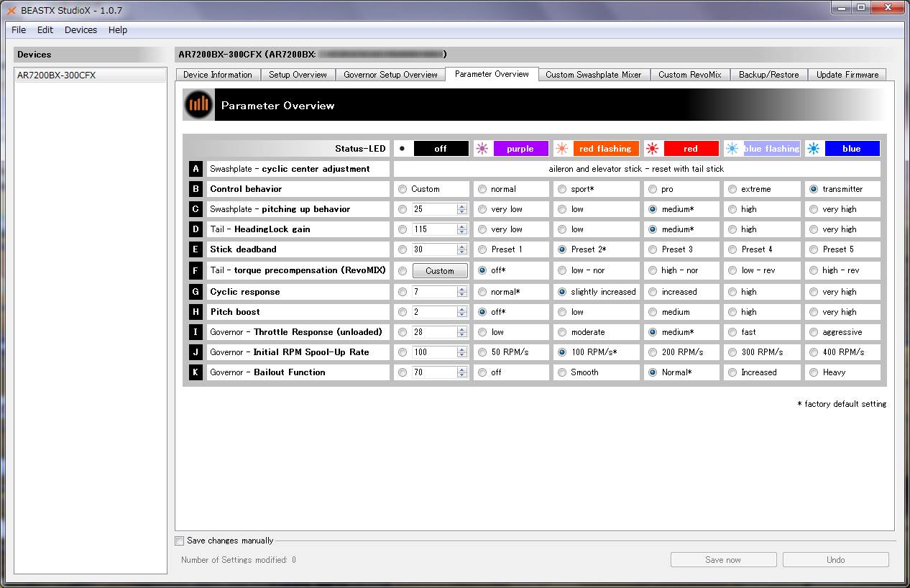910x588 pixels.
Task: Click the red Status-LED star icon
Action: 652,149
